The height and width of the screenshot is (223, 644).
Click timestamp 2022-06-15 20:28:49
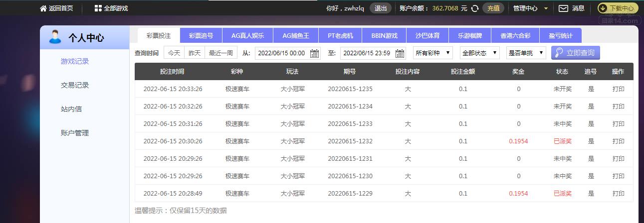pos(173,194)
